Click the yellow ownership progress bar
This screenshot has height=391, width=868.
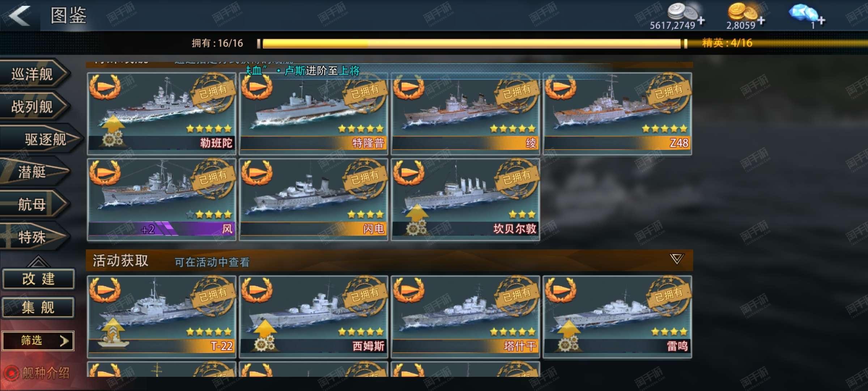[x=472, y=43]
